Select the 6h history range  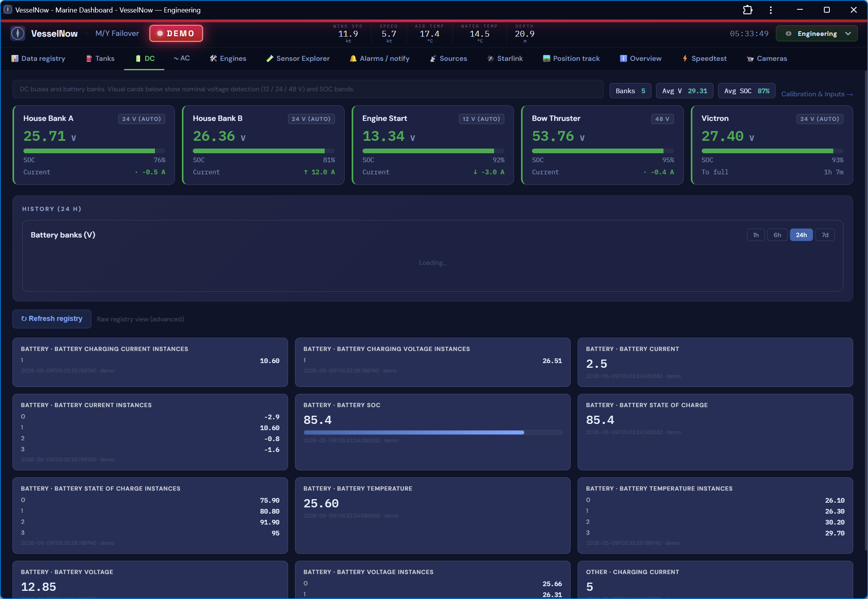(777, 235)
